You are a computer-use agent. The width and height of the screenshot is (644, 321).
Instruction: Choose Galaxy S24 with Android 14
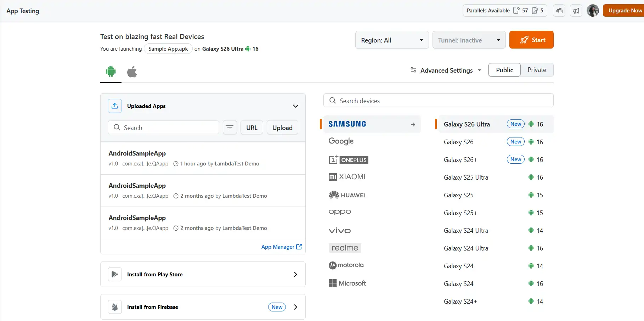(496, 266)
